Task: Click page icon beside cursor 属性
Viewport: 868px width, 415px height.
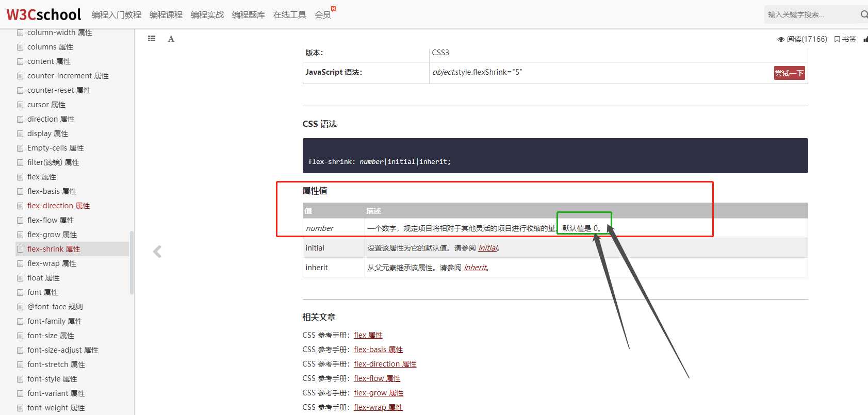Action: [x=20, y=105]
